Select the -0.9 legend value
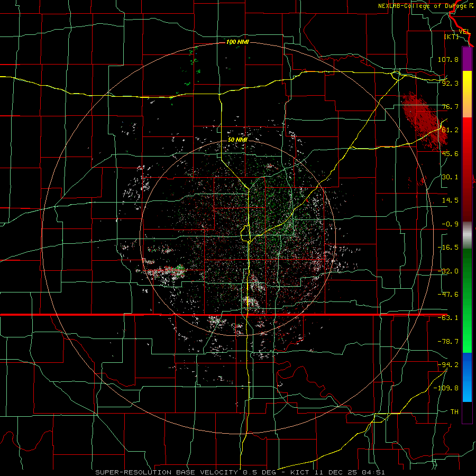 click(450, 224)
